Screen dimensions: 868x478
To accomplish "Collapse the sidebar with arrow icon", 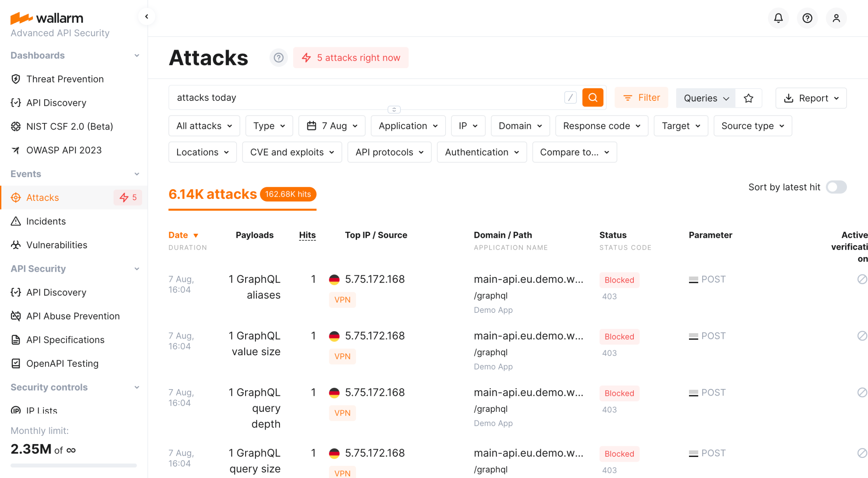I will 146,17.
